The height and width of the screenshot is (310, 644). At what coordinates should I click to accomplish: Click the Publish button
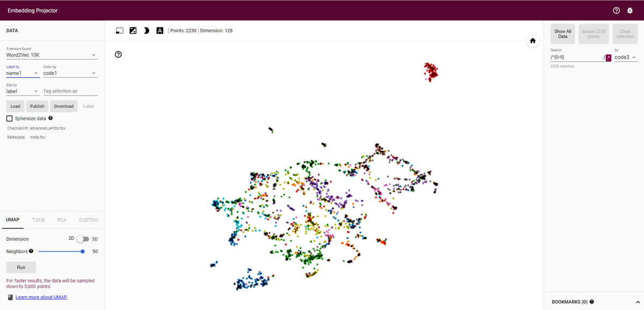(x=37, y=106)
